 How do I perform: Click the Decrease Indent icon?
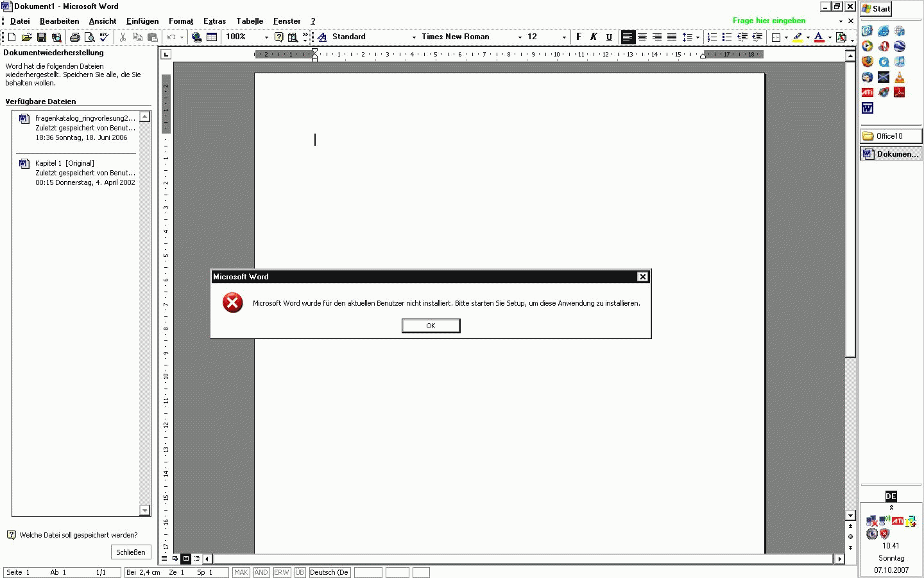(742, 37)
